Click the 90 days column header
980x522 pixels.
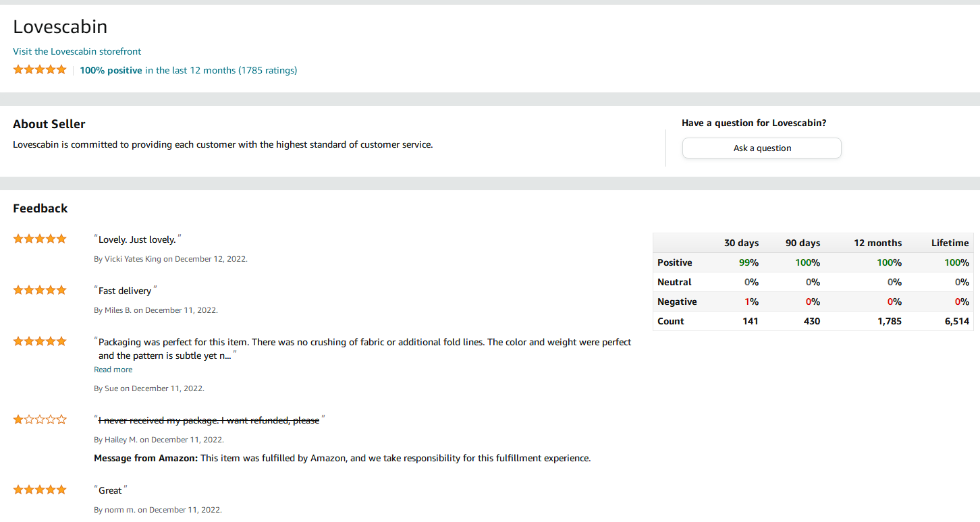pyautogui.click(x=802, y=243)
